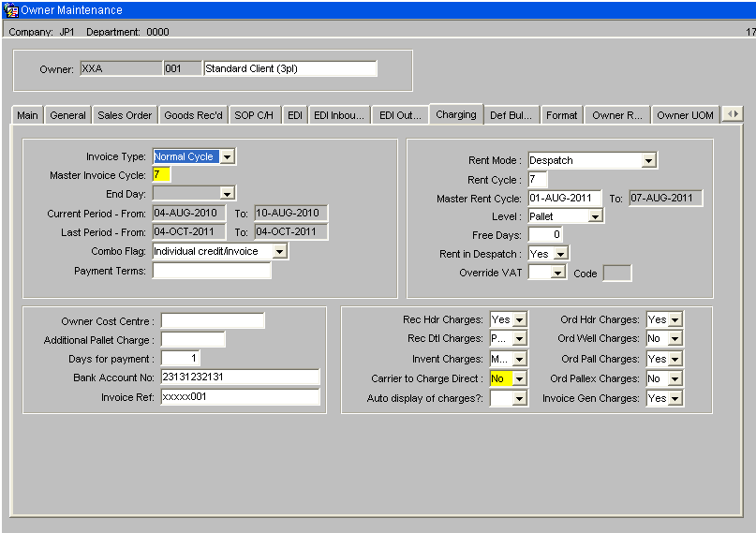The height and width of the screenshot is (533, 756).
Task: Open the End Day dropdown
Action: click(x=227, y=193)
